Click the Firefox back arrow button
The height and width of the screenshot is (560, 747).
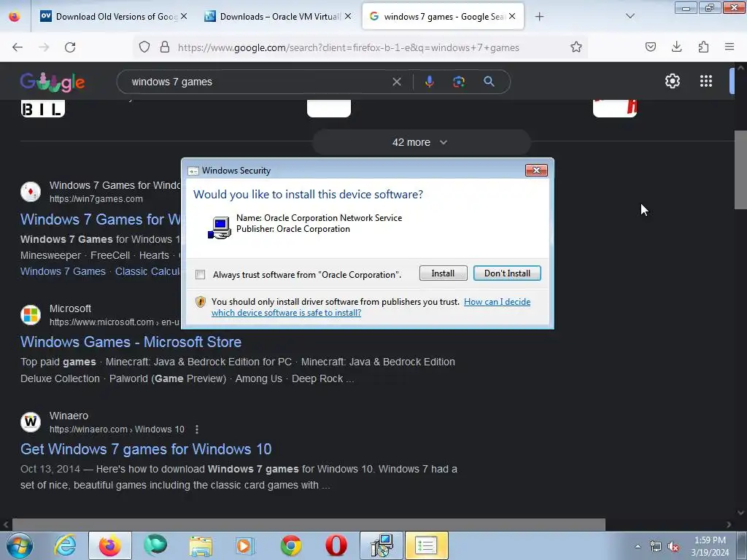[x=18, y=47]
